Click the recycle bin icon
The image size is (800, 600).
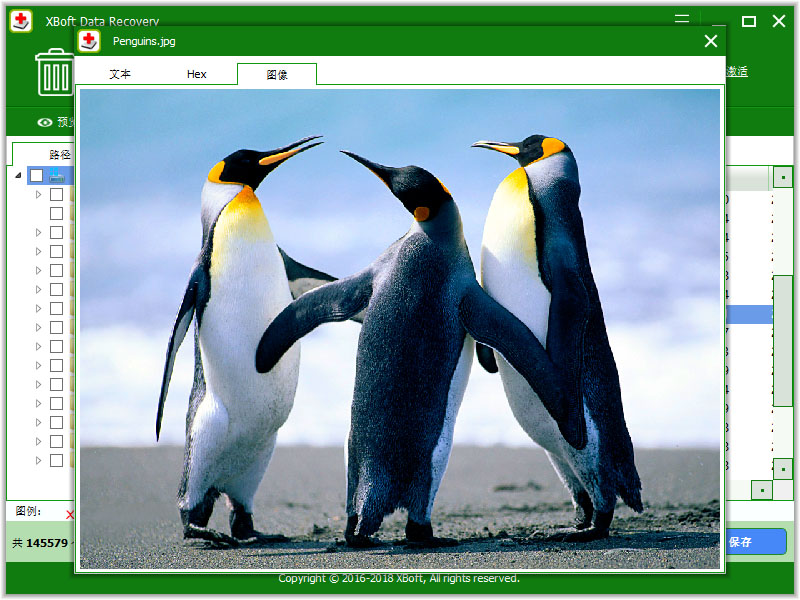55,72
